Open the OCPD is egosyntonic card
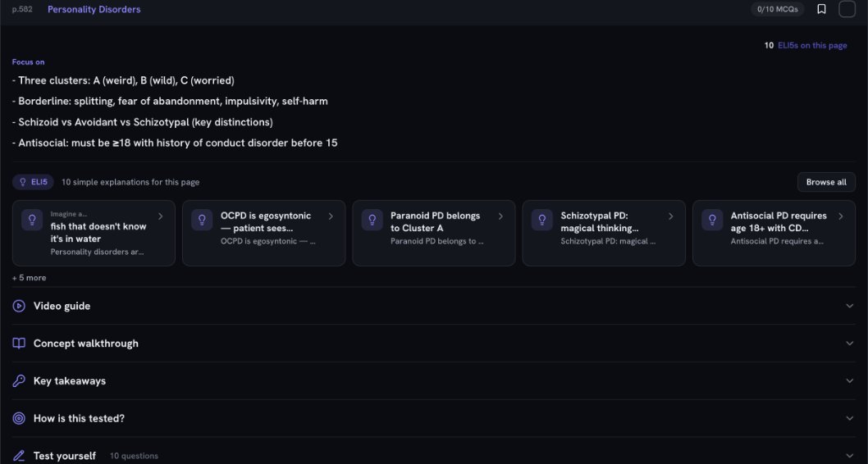 [x=264, y=233]
